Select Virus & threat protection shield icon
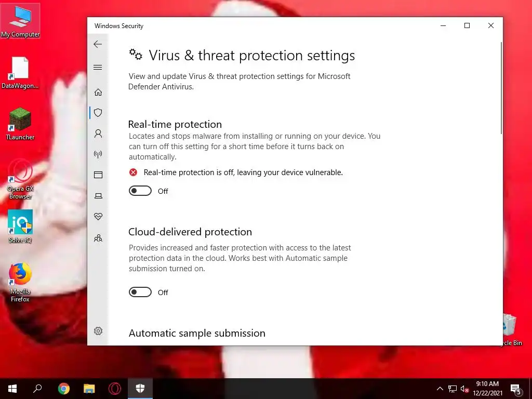The image size is (532, 399). coord(98,113)
